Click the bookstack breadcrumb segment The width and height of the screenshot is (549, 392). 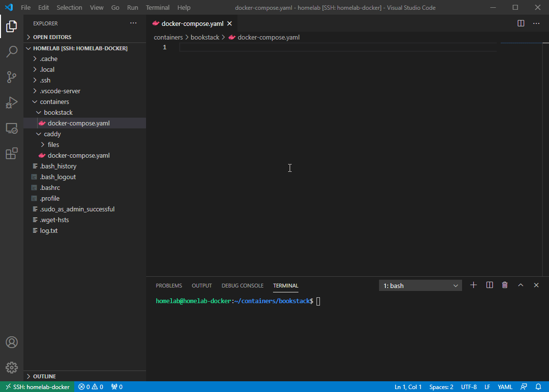205,37
